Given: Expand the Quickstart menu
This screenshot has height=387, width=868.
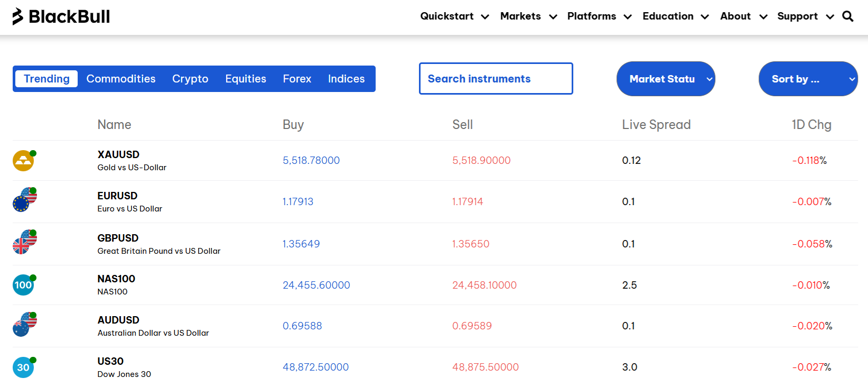Looking at the screenshot, I should click(455, 16).
